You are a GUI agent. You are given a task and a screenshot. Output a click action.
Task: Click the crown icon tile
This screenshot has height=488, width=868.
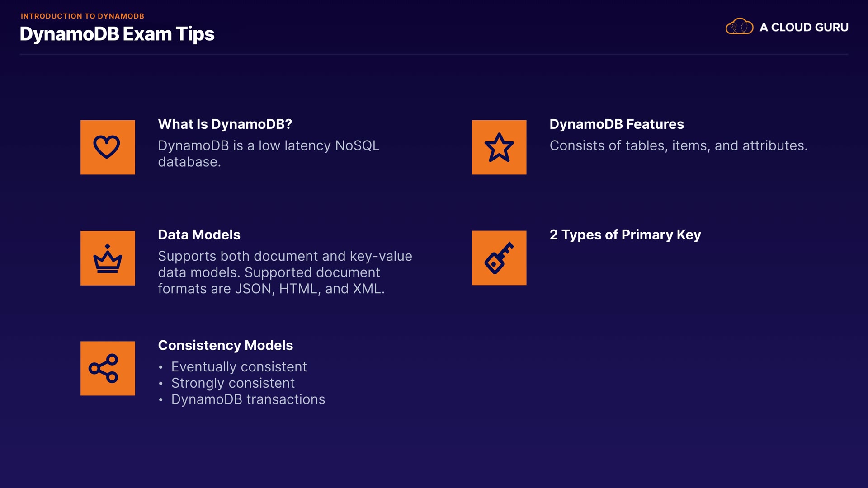coord(108,258)
